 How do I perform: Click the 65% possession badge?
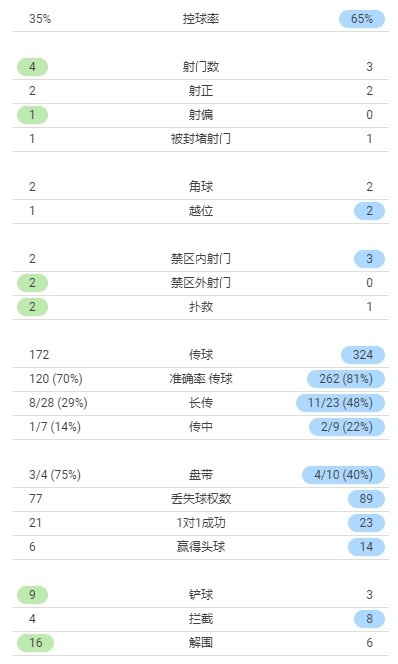[x=362, y=19]
